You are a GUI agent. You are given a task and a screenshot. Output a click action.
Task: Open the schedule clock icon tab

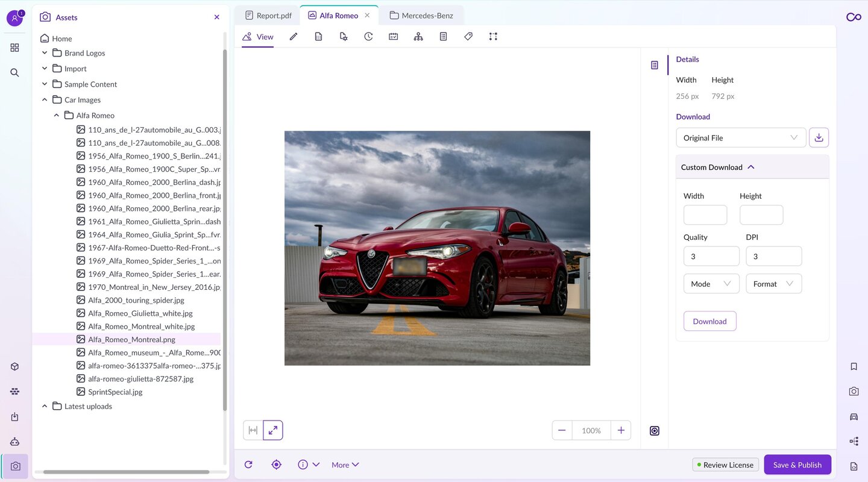(368, 37)
